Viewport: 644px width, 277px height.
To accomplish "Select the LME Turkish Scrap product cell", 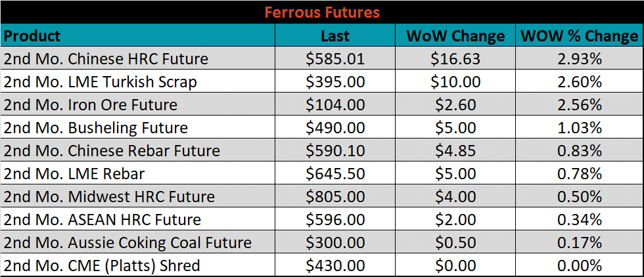I will click(138, 81).
